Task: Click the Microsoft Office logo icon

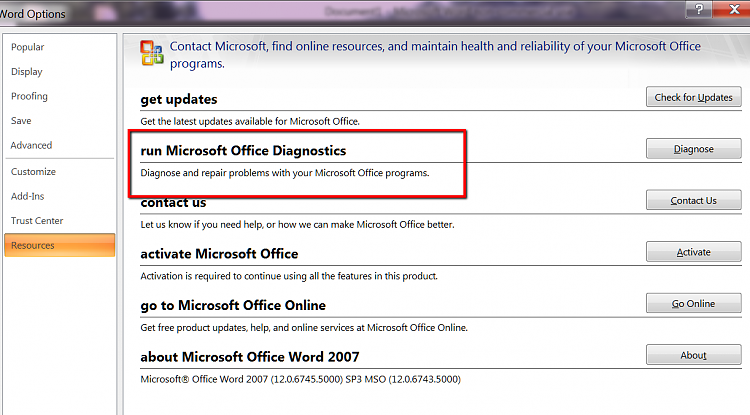Action: pyautogui.click(x=152, y=53)
